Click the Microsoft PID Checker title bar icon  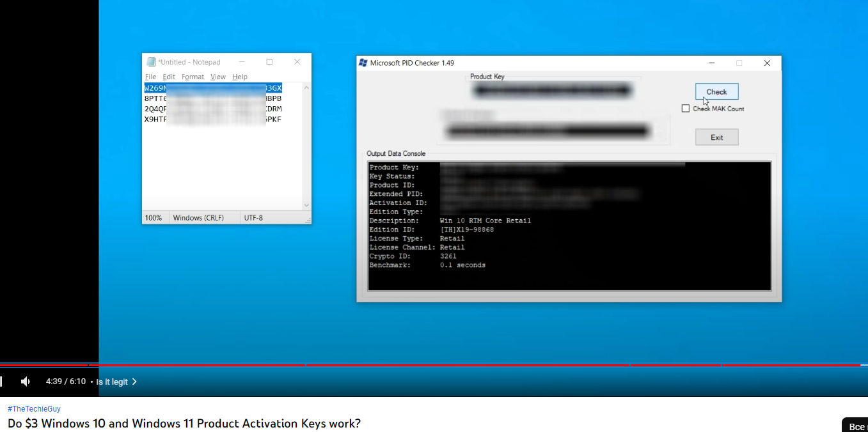pyautogui.click(x=363, y=63)
